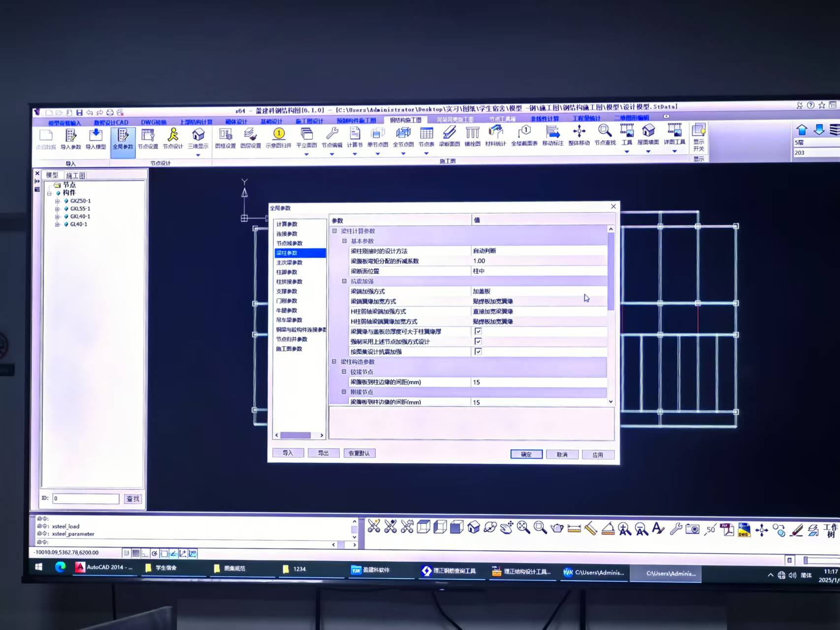Click the ID input field
The width and height of the screenshot is (840, 630).
click(86, 498)
